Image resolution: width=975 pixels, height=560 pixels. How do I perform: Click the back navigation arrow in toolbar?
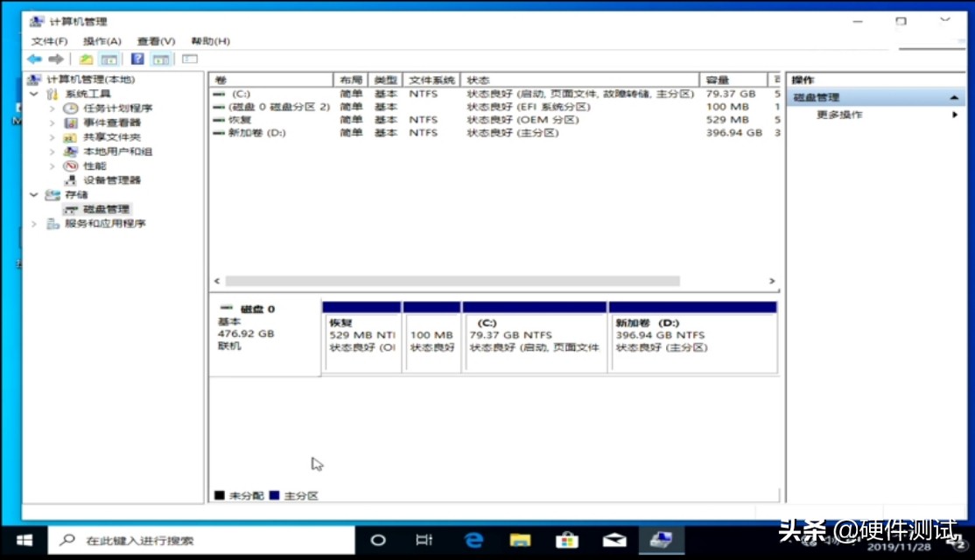33,59
